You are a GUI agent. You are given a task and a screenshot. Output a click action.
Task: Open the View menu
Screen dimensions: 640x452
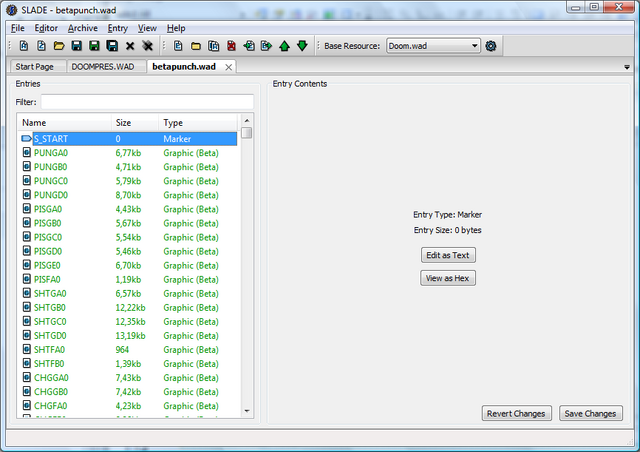pos(147,28)
